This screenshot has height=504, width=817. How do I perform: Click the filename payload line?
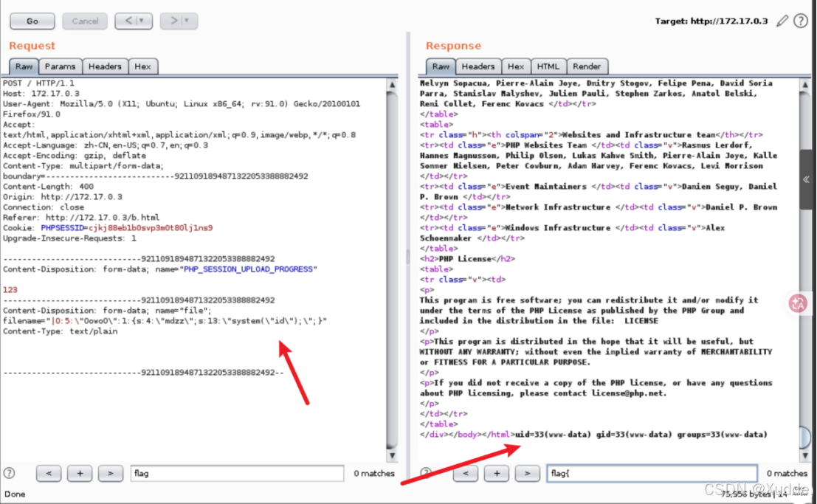[x=165, y=321]
